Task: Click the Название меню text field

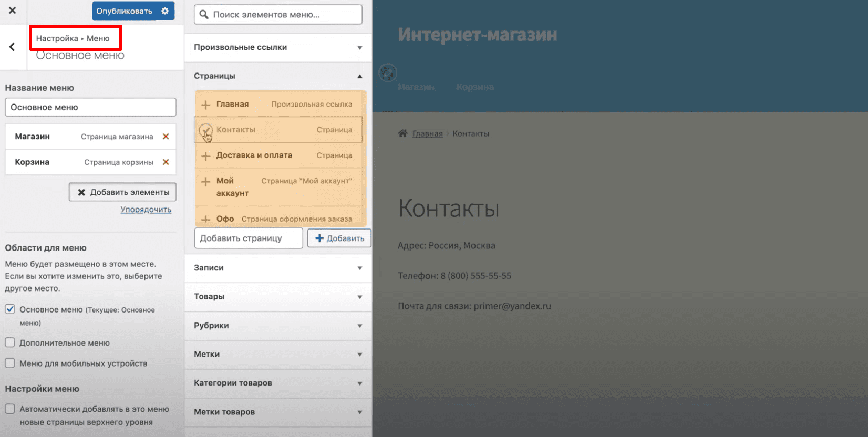Action: [x=90, y=107]
